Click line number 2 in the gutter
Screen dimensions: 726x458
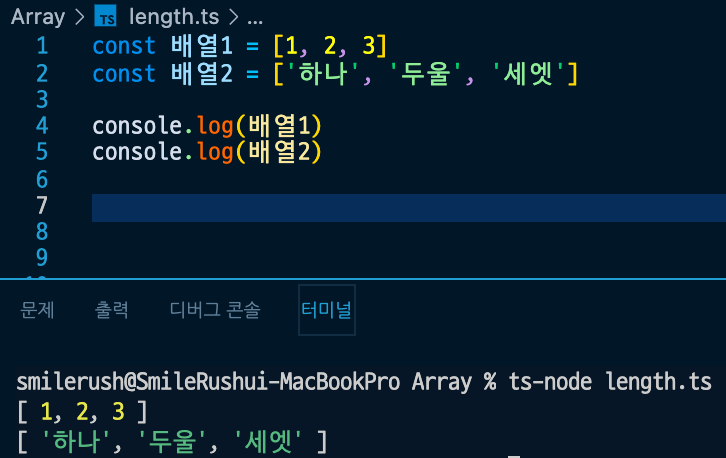[42, 73]
